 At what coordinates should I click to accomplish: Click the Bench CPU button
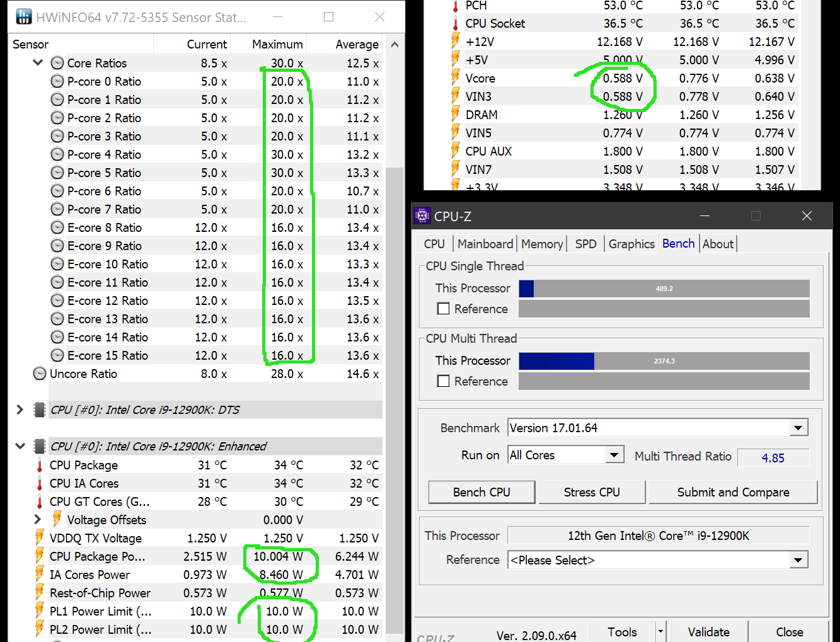(482, 492)
